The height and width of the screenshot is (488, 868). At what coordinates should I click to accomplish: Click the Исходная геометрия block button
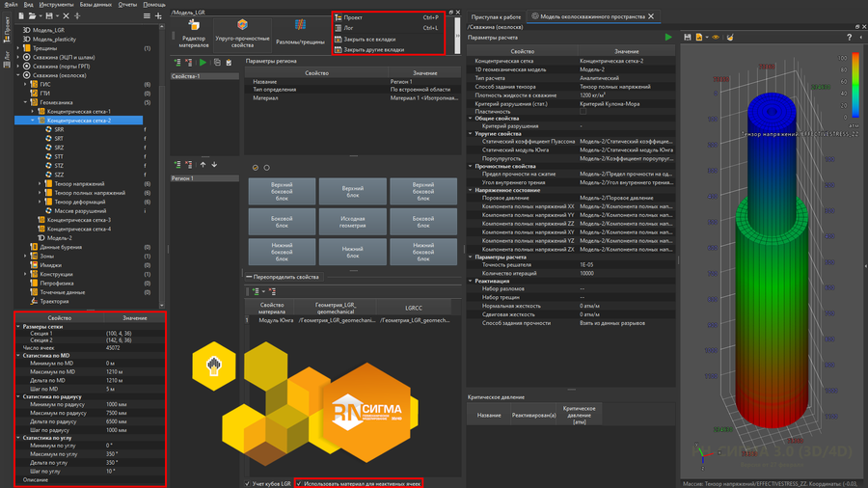pyautogui.click(x=351, y=221)
